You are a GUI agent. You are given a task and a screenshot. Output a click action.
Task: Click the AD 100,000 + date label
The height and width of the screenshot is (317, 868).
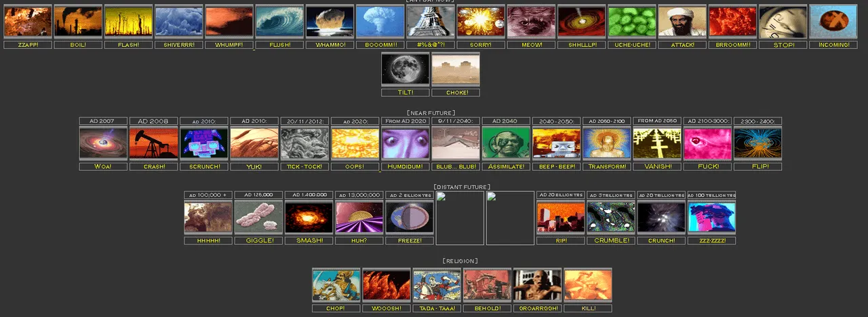click(208, 195)
